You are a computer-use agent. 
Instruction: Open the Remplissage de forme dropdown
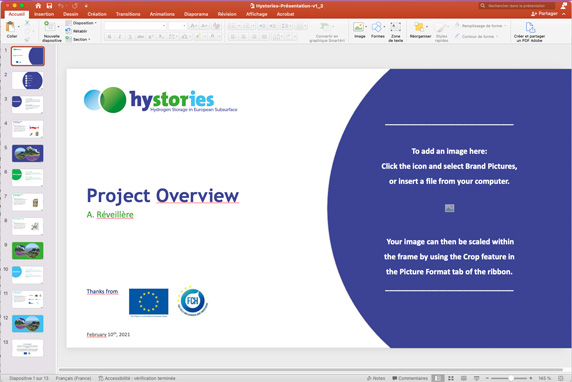tap(481, 26)
